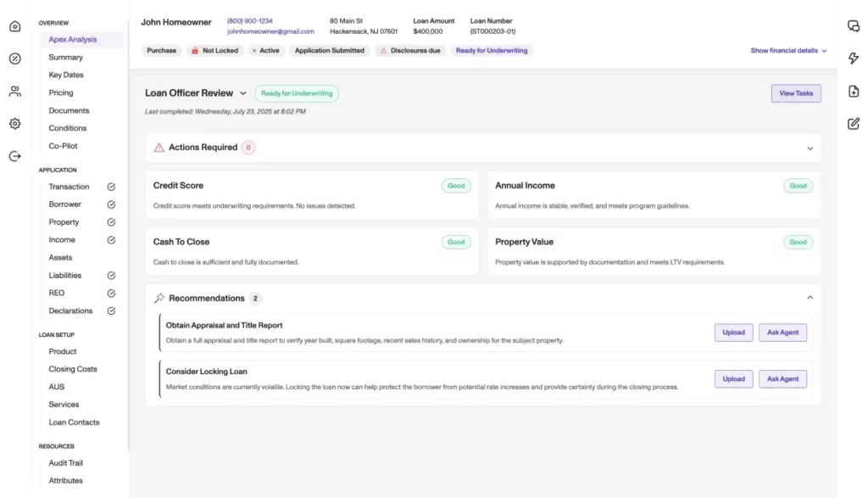Image resolution: width=868 pixels, height=498 pixels.
Task: Click the logout arrow icon
Action: (14, 156)
